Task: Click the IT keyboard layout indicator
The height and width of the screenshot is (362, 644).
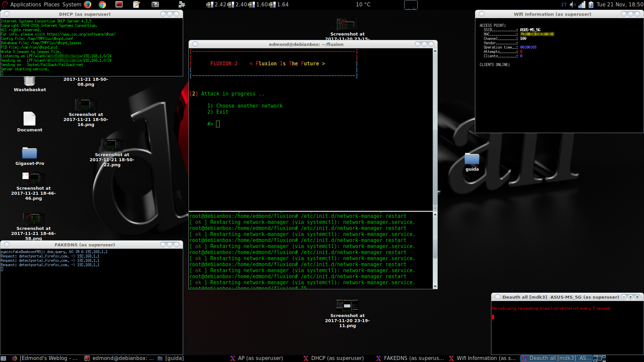Action: point(563,4)
